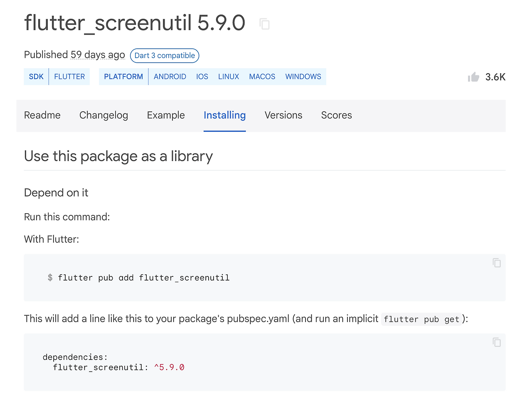Image resolution: width=532 pixels, height=394 pixels.
Task: Copy the flutter pub add command
Action: pos(497,263)
